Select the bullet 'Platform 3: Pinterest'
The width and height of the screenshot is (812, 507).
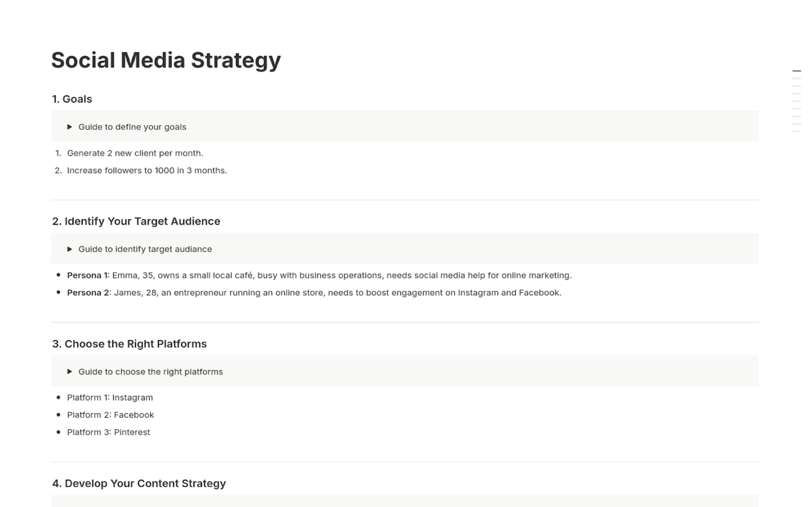[x=108, y=432]
